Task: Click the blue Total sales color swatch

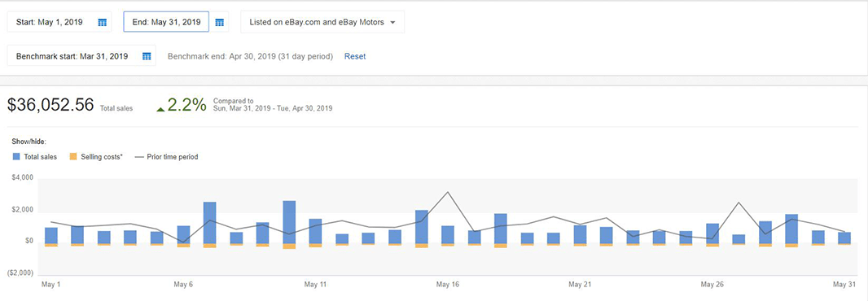Action: [15, 157]
